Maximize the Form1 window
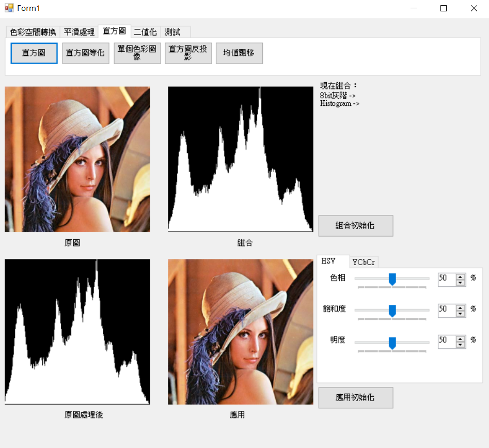Image resolution: width=489 pixels, height=448 pixels. coord(444,8)
